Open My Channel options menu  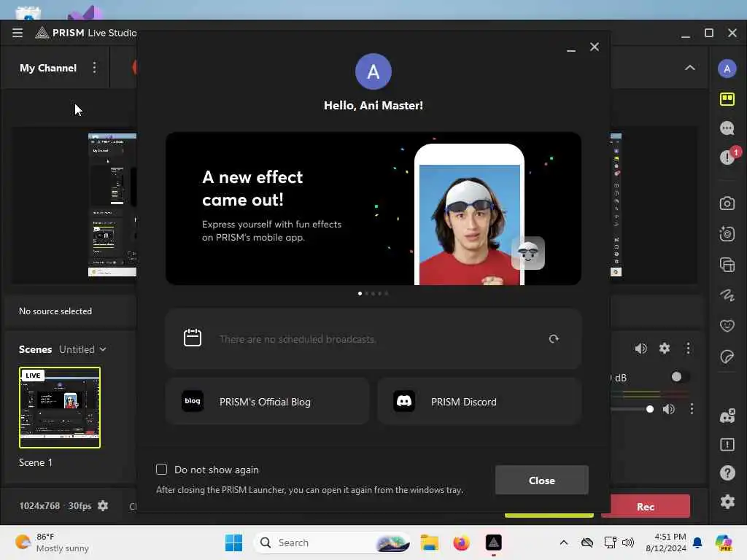pos(94,68)
